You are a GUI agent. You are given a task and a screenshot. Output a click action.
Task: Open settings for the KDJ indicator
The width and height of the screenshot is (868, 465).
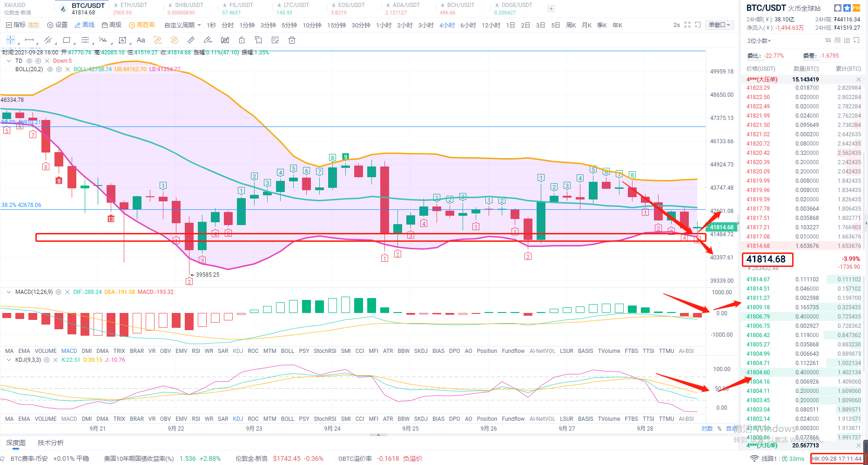point(47,360)
